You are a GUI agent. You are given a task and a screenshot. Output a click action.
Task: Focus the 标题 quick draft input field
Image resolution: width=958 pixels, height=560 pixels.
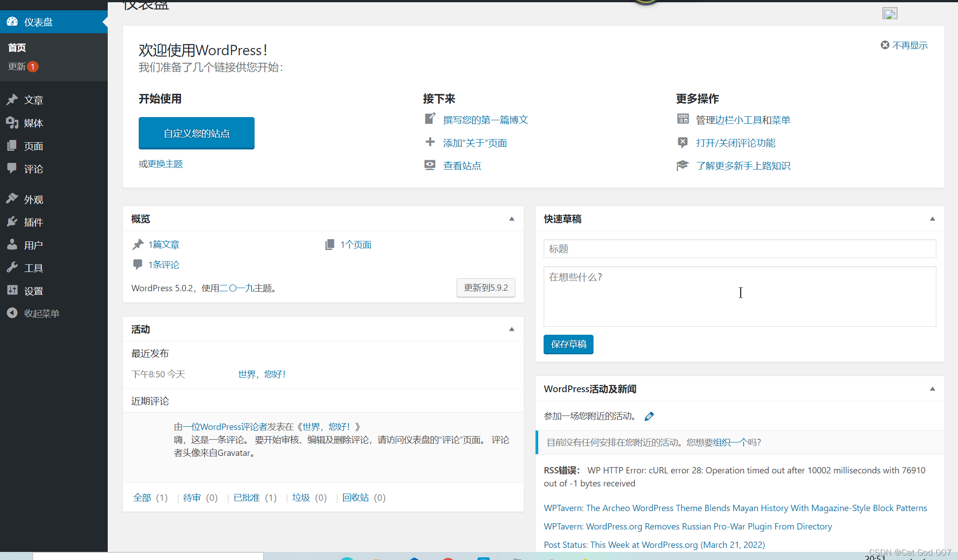[739, 249]
